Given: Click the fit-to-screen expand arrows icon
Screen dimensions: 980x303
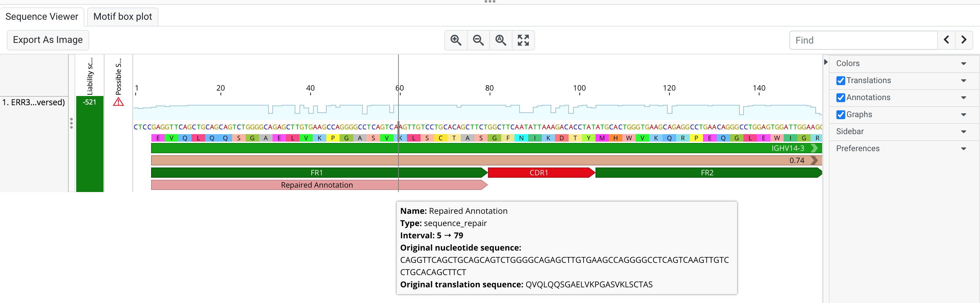Looking at the screenshot, I should coord(523,40).
